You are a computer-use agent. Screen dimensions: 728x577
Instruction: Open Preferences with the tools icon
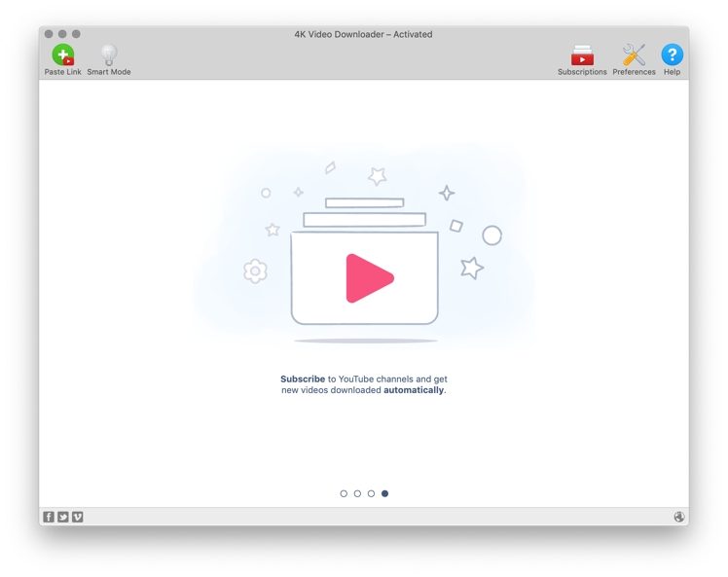pyautogui.click(x=634, y=55)
